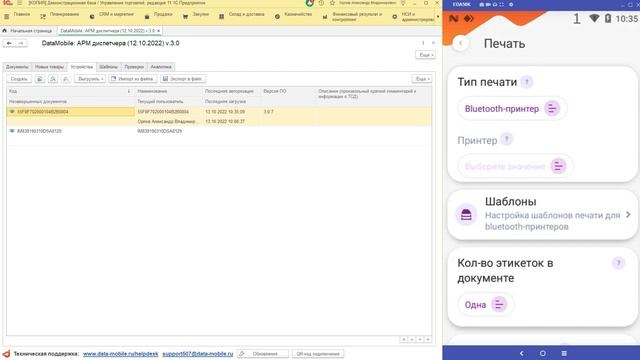Screen dimensions: 640x360
Task: Tap the Android recent apps button
Action: [564, 353]
